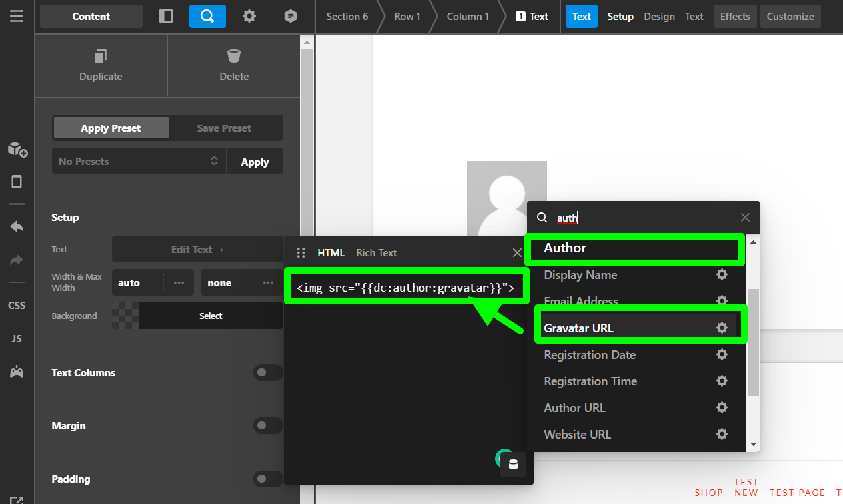
Task: Open the Effects tab
Action: coord(735,17)
